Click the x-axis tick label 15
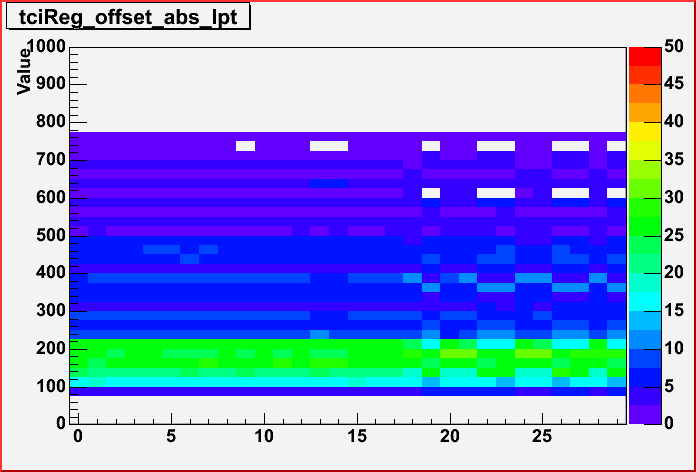Viewport: 696px width, 472px height. [x=356, y=436]
